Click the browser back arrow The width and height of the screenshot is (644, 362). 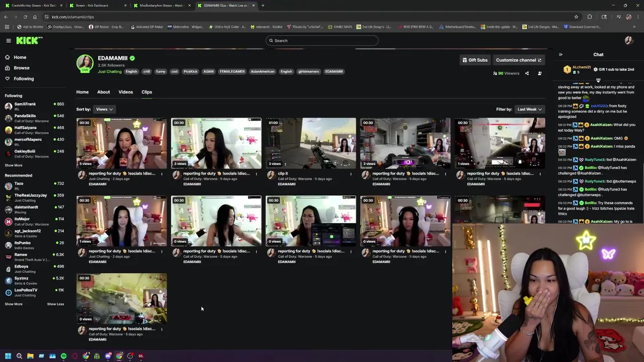6,17
